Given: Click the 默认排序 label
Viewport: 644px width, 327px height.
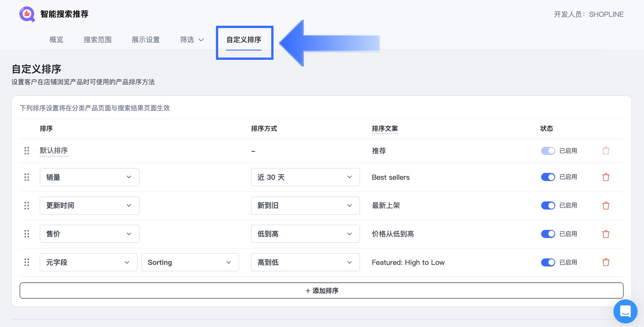Looking at the screenshot, I should click(x=54, y=151).
